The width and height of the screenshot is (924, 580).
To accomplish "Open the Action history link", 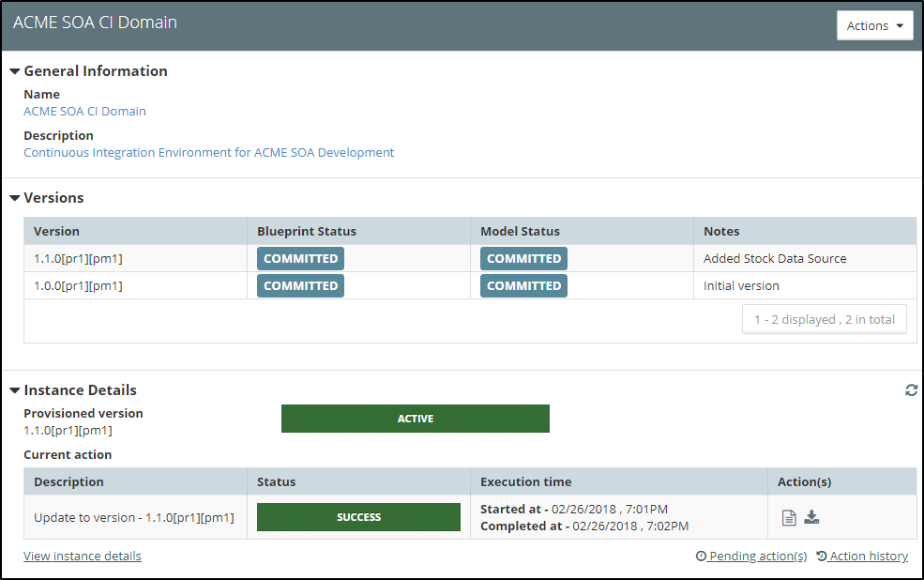I will pyautogui.click(x=869, y=557).
